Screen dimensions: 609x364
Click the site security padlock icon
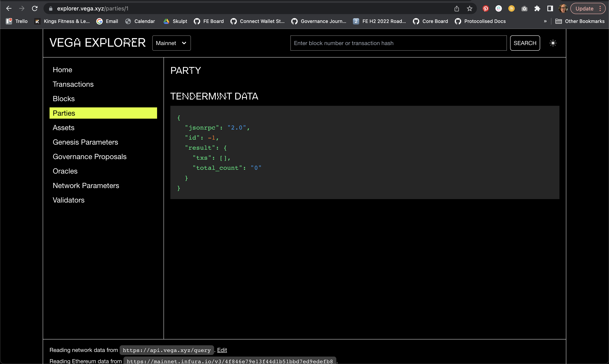[x=51, y=8]
